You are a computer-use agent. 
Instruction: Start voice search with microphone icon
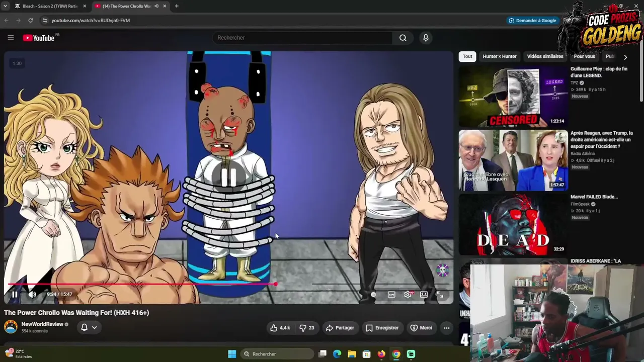pos(426,38)
